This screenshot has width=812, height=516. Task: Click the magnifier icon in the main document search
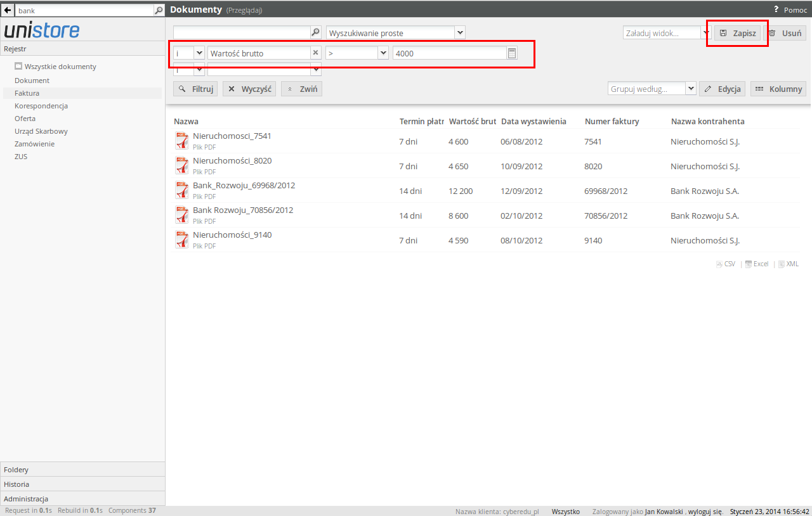click(x=315, y=32)
